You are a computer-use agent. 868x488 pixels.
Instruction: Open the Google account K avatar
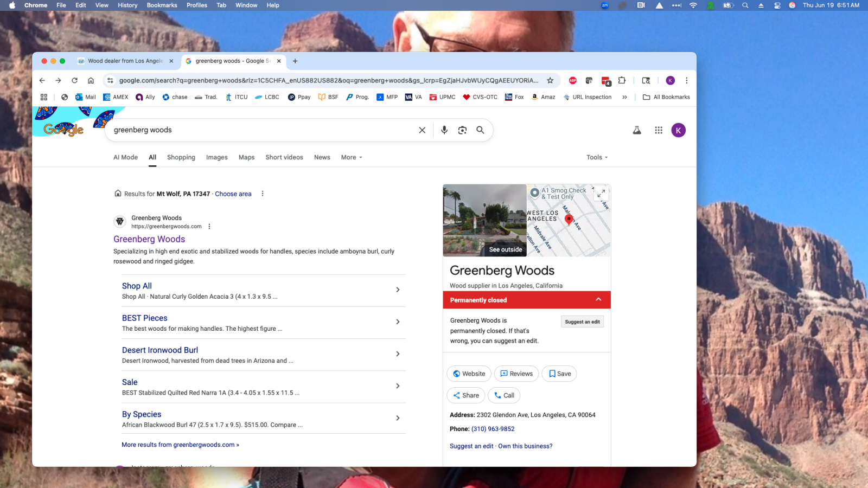coord(679,130)
